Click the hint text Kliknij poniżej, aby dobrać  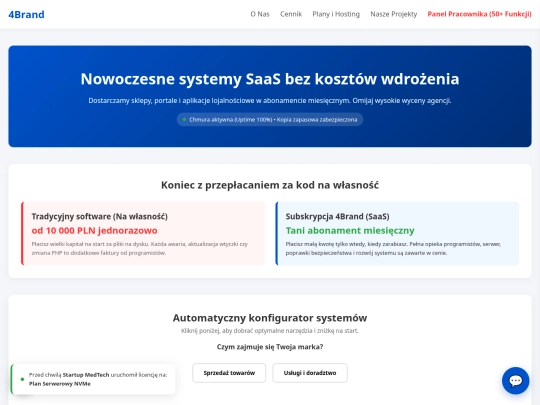click(x=270, y=331)
